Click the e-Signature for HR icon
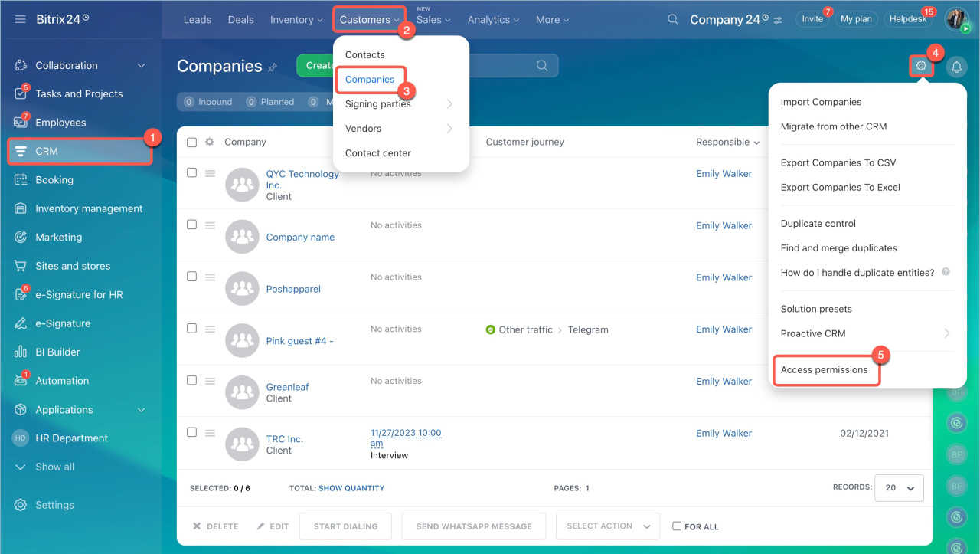The width and height of the screenshot is (980, 554). 21,295
